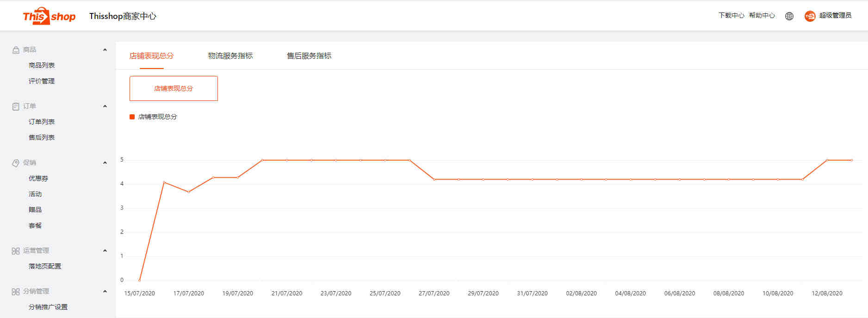Collapse the 订单 menu section arrow
868x318 pixels.
pyautogui.click(x=105, y=106)
